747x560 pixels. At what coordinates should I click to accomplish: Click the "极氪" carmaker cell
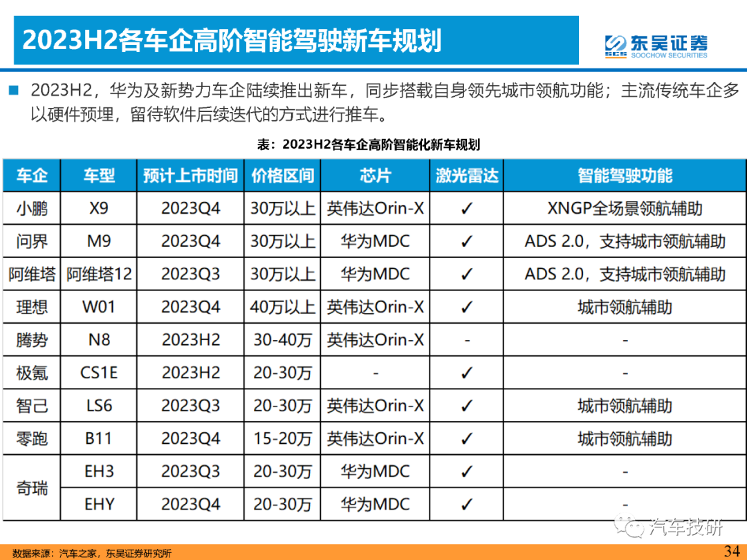pos(32,373)
